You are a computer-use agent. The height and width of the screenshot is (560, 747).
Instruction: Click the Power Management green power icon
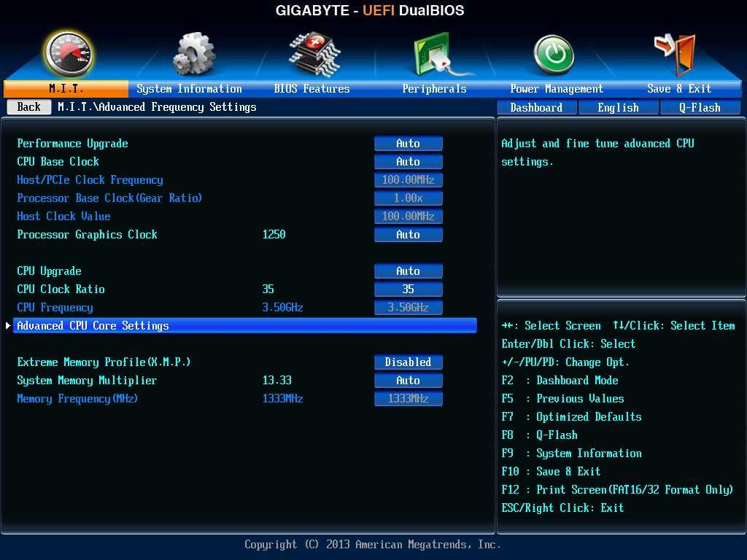(554, 55)
